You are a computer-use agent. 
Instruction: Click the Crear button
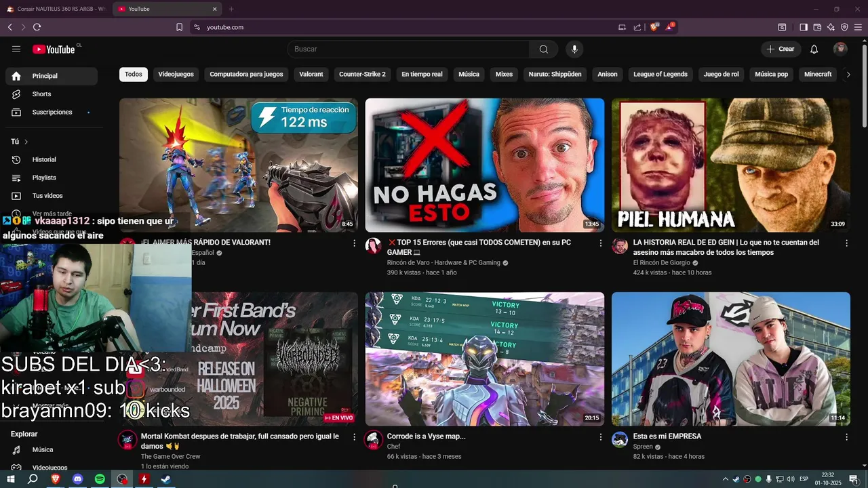point(781,49)
